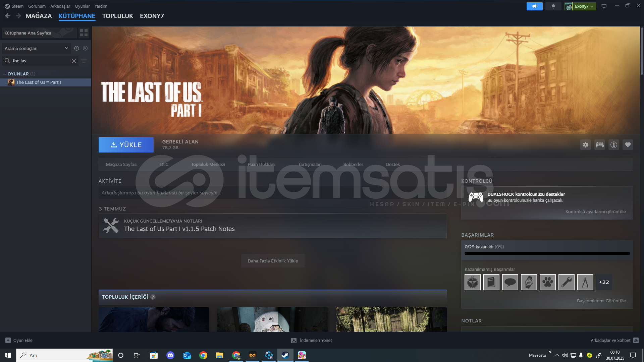Select the wrench achievement icon
The height and width of the screenshot is (362, 644).
[567, 282]
